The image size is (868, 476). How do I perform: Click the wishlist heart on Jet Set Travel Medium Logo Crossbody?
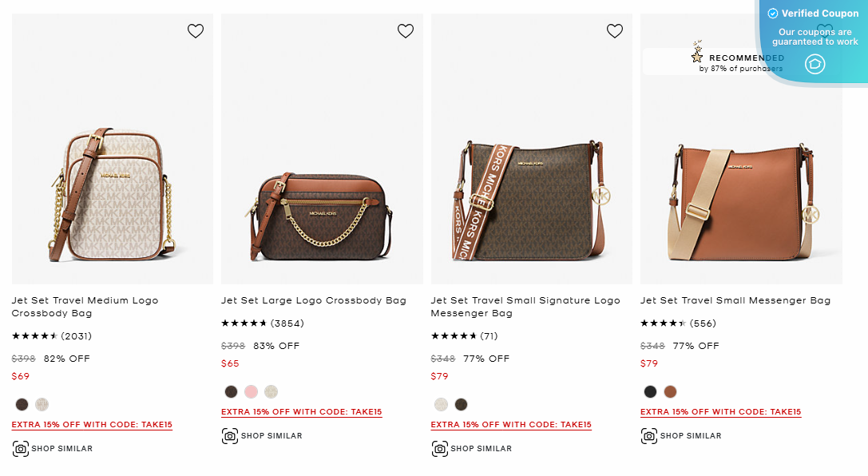click(196, 30)
